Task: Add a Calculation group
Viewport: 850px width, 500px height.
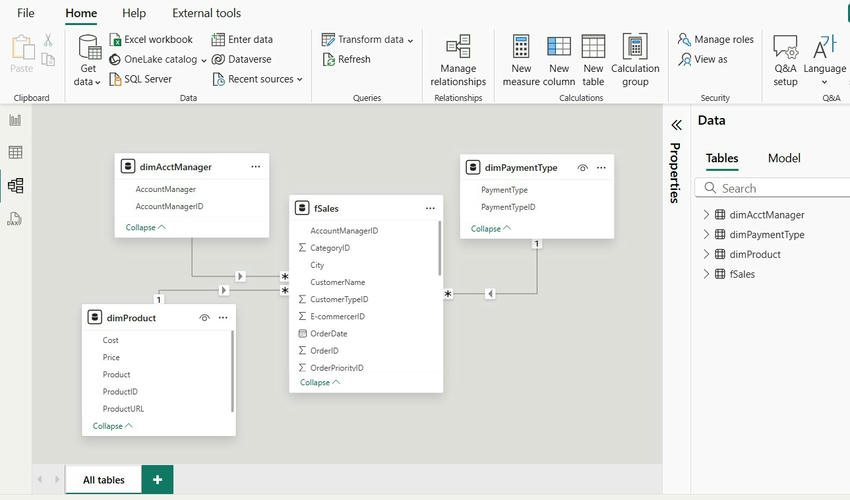Action: (x=635, y=60)
